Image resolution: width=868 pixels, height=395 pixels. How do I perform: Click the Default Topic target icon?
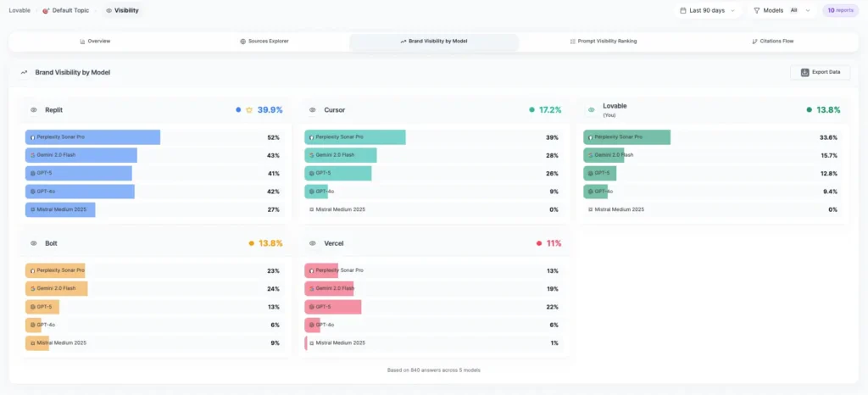[x=46, y=10]
